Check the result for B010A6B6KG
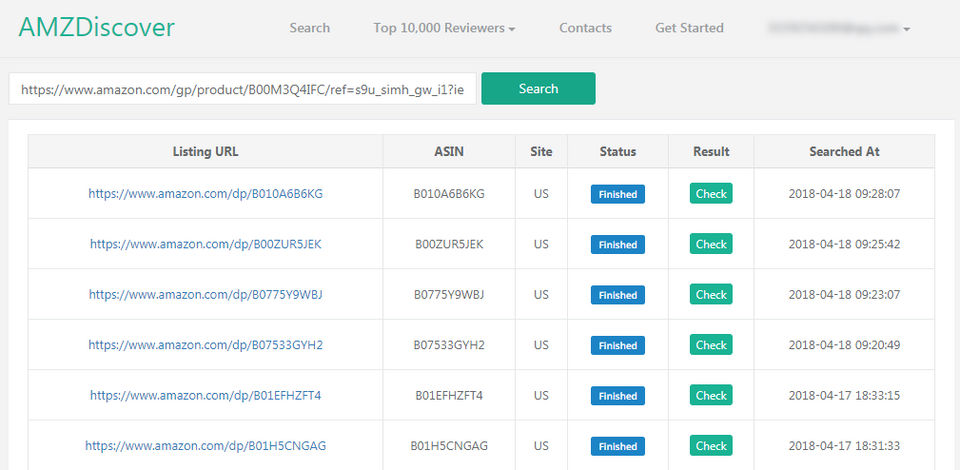960x470 pixels. click(711, 194)
